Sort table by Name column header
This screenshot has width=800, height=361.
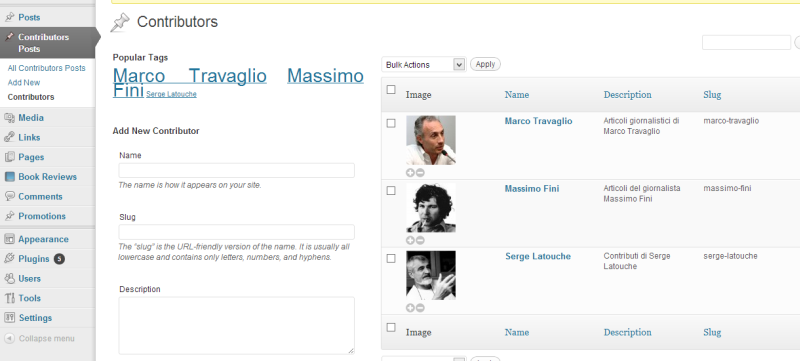pos(517,95)
